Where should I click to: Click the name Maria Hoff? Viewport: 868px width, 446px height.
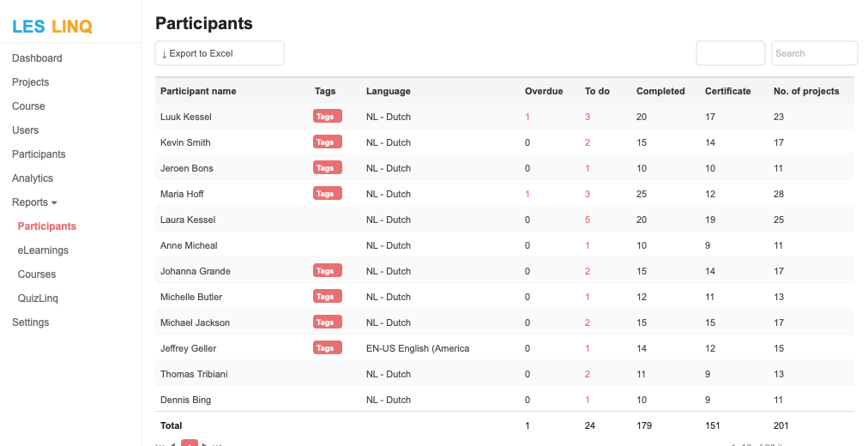[182, 194]
